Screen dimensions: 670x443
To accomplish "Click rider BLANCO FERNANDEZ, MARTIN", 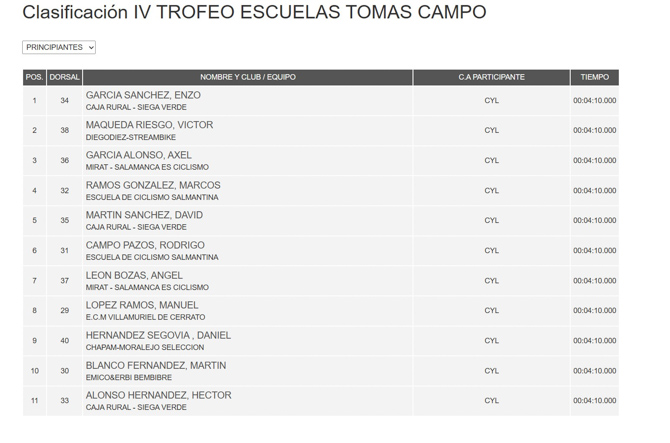I will [x=156, y=365].
